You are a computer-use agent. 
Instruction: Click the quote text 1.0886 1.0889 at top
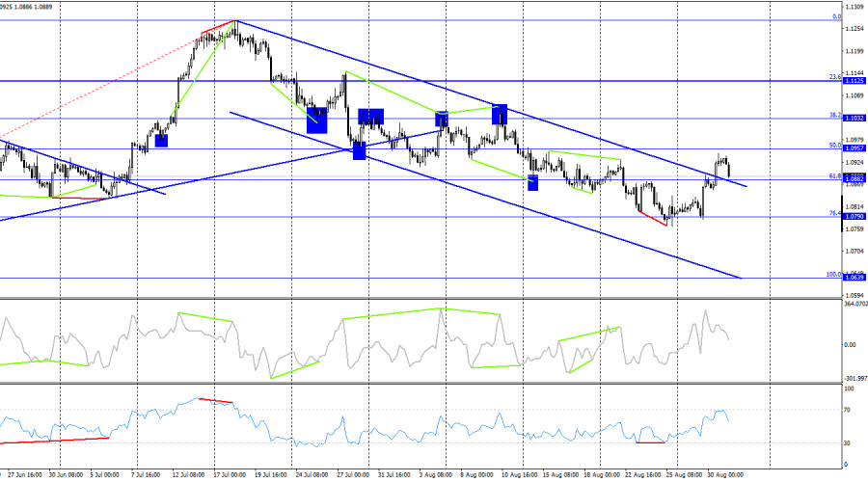tap(35, 7)
